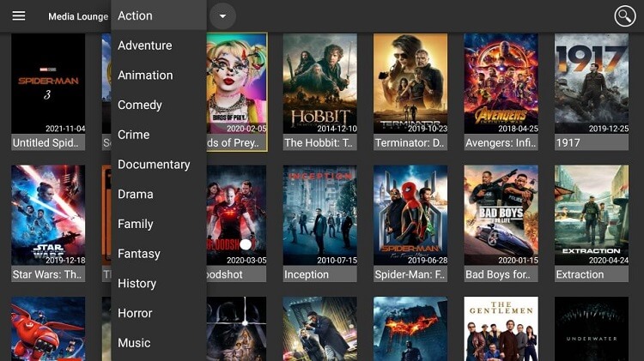Click 'Terminator: D..' title label
Image resolution: width=644 pixels, height=361 pixels.
(410, 142)
